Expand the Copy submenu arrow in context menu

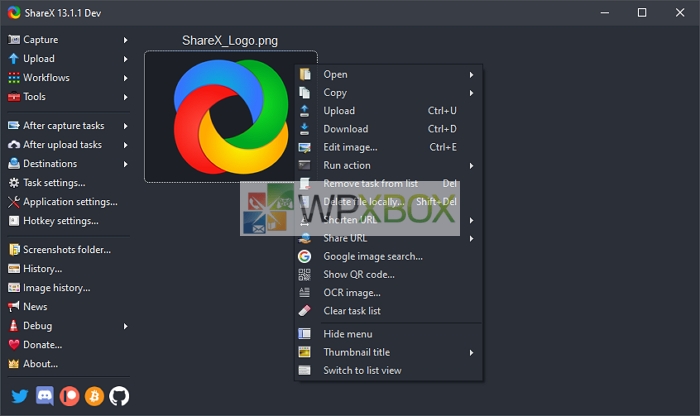pos(471,93)
